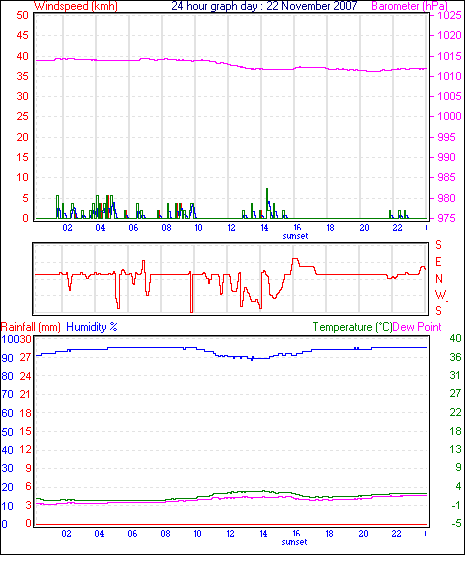This screenshot has width=466, height=563.
Task: Click the E label on wind direction scale
Action: tap(438, 262)
